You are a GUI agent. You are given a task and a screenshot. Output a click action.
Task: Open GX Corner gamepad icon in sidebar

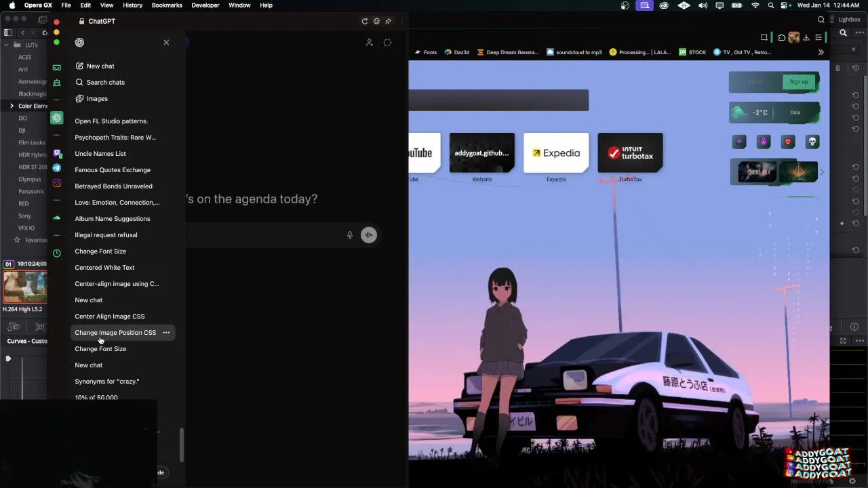tap(57, 67)
